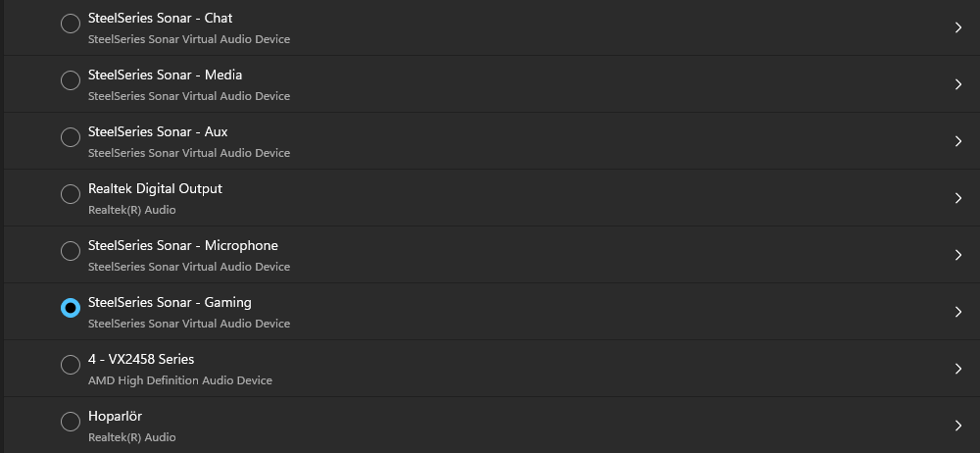Select Hoparlör radio button
This screenshot has width=980, height=453.
point(70,422)
